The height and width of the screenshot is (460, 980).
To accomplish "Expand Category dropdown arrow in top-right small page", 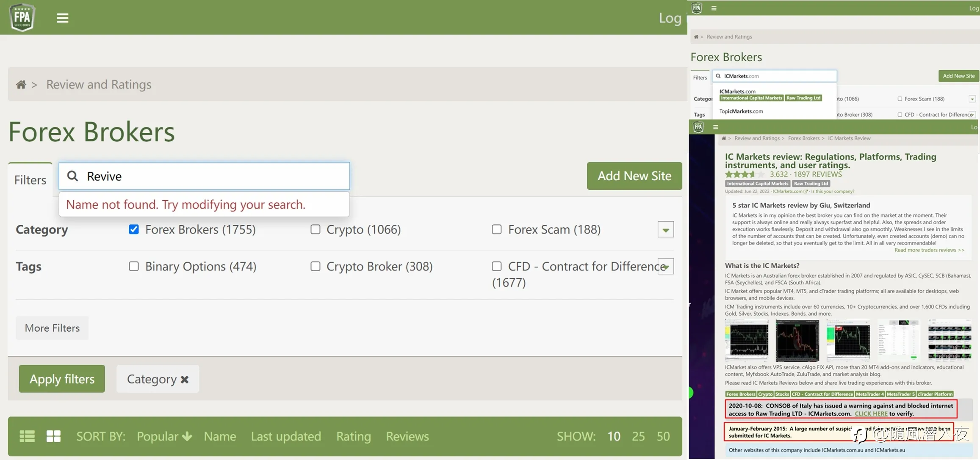I will (972, 99).
